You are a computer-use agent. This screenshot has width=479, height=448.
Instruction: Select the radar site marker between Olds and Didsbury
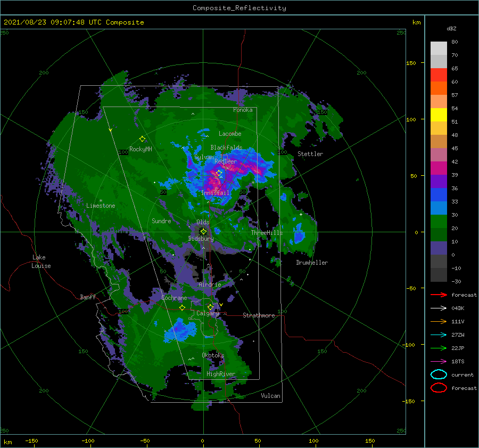click(x=203, y=232)
